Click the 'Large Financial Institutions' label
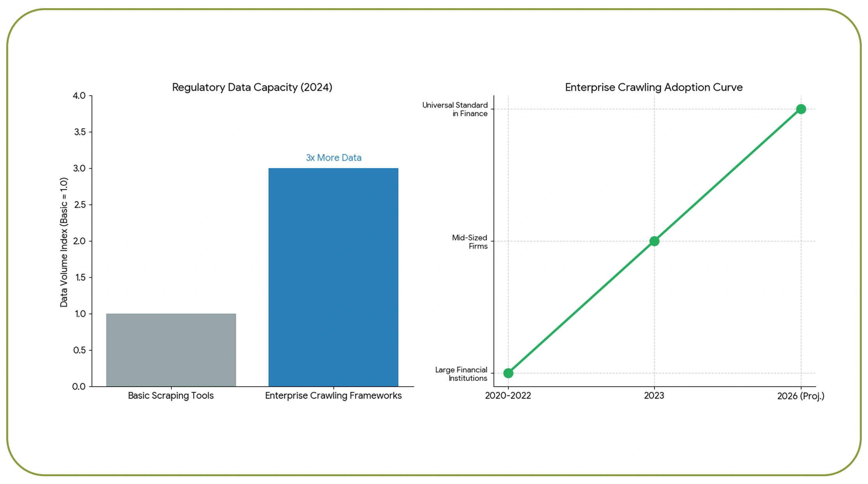 point(462,374)
